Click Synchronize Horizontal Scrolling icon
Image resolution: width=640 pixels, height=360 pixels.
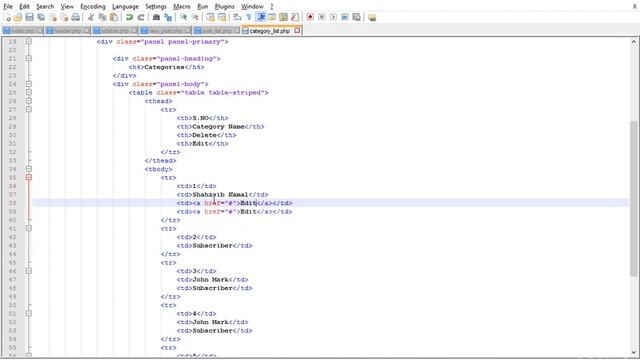[222, 17]
